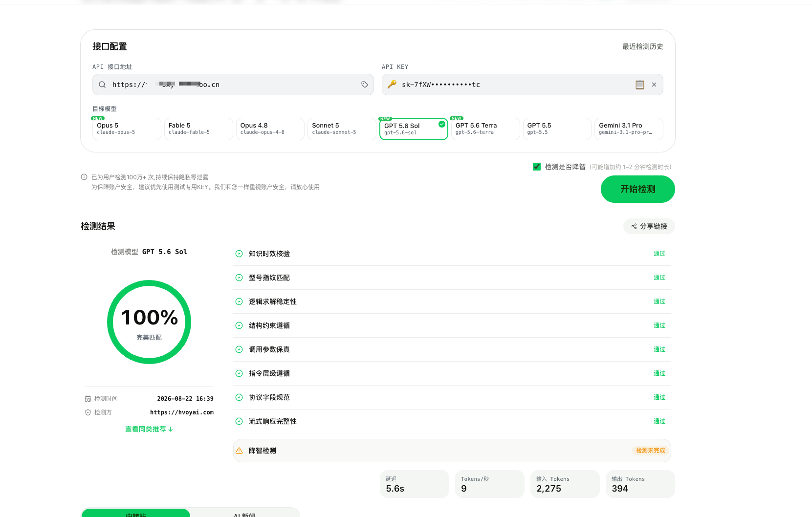Viewport: 812px width, 517px height.
Task: Select the Opus 4.8 model card
Action: (x=270, y=129)
